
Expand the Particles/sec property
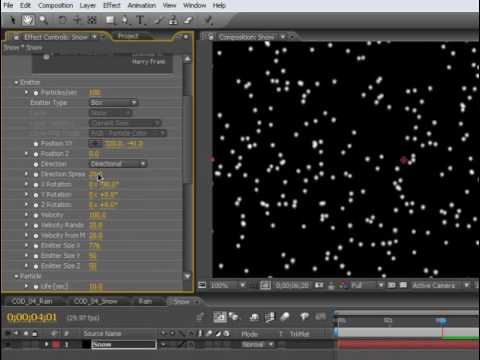[x=26, y=92]
